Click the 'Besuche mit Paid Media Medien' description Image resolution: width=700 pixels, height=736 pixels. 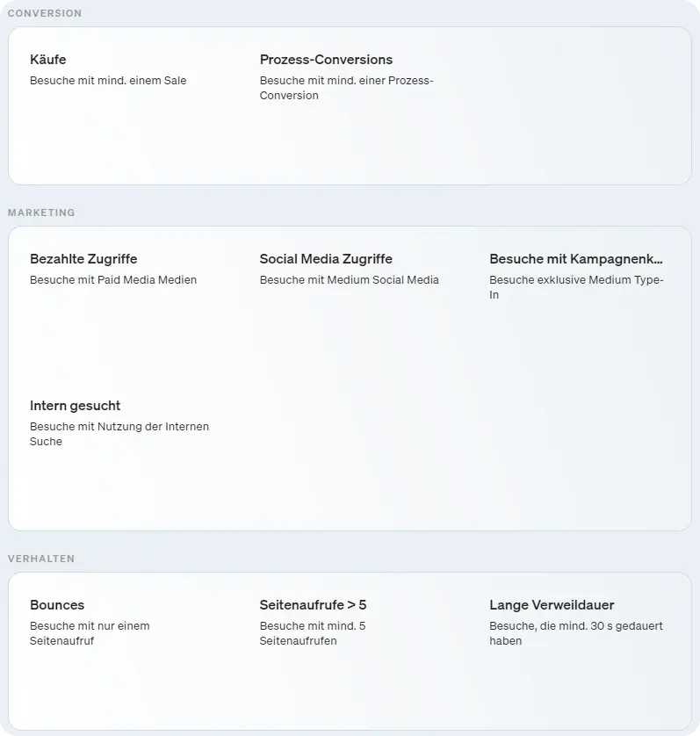click(113, 280)
